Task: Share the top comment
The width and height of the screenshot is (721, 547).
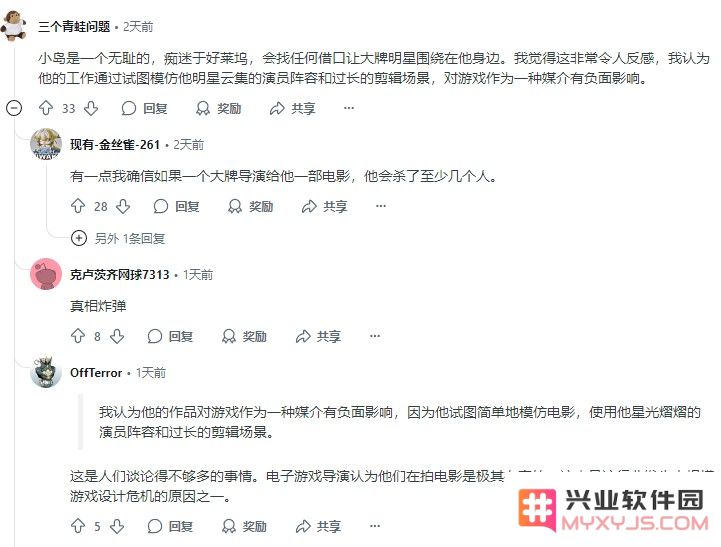Action: 292,108
